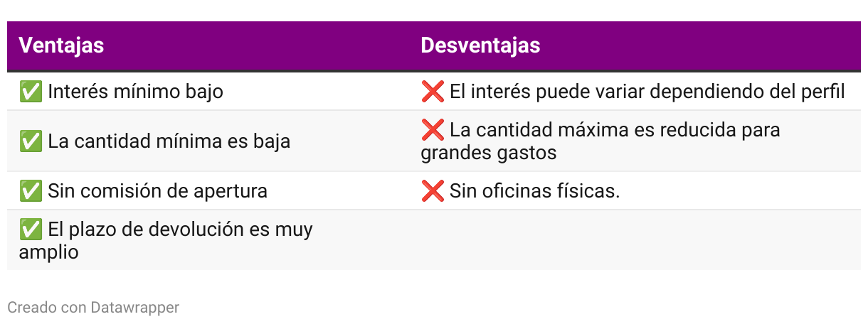
Task: Select the Sin oficinas físicas. text
Action: [x=534, y=191]
